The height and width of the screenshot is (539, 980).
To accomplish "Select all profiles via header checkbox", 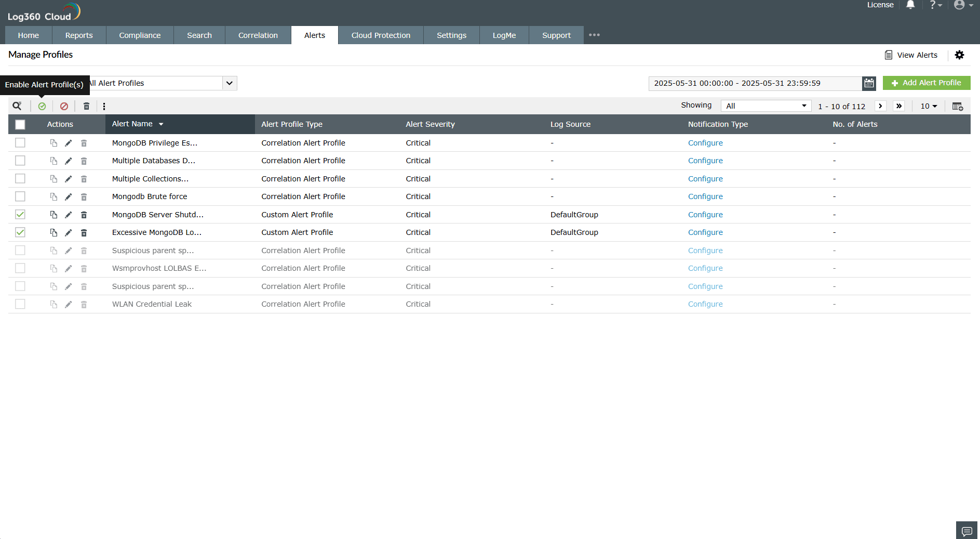I will point(20,124).
